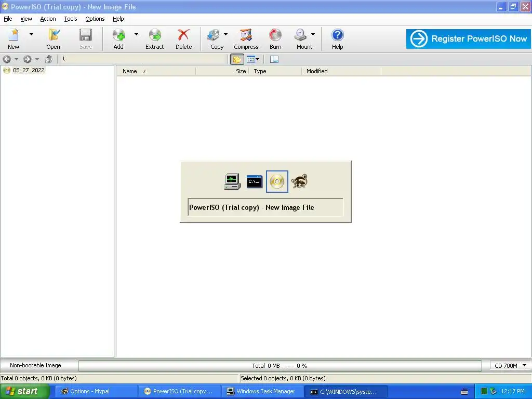
Task: Click the keyboard icon near system tray
Action: [x=464, y=392]
